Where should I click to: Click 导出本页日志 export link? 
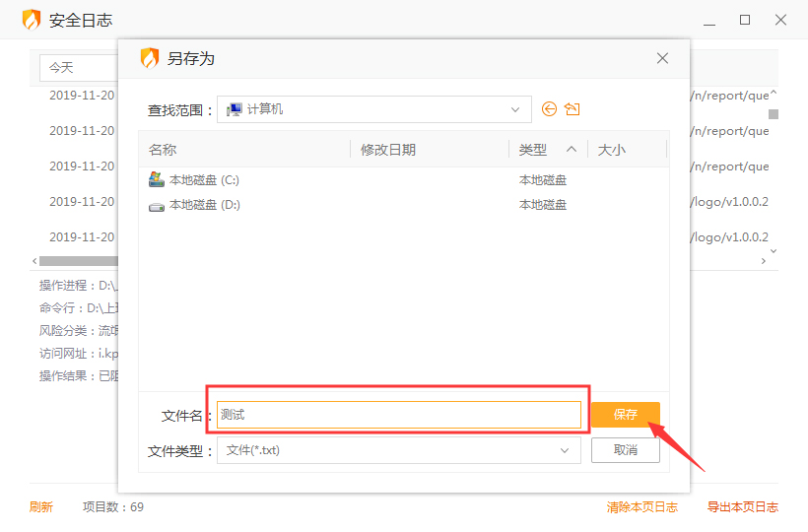(742, 507)
